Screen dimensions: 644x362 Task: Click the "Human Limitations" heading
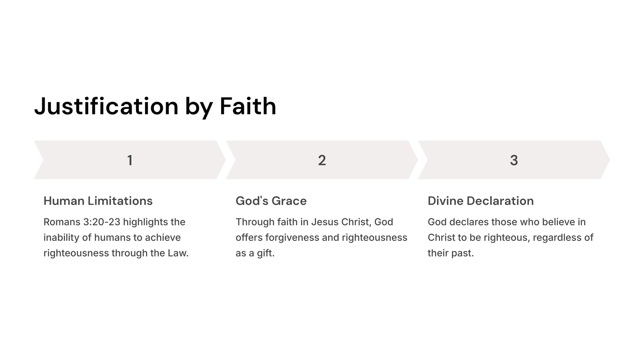pyautogui.click(x=98, y=201)
